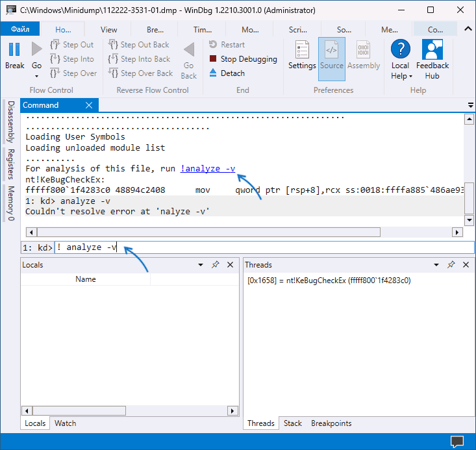
Task: Pin the Locals panel
Action: click(215, 264)
